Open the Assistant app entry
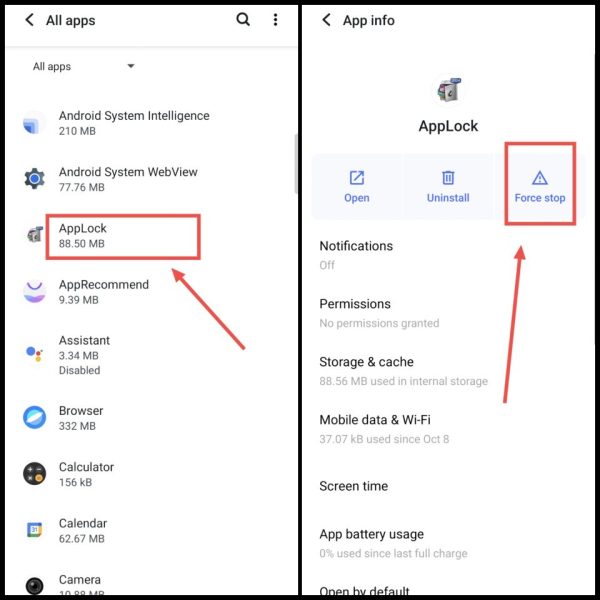The height and width of the screenshot is (600, 600). [x=151, y=355]
